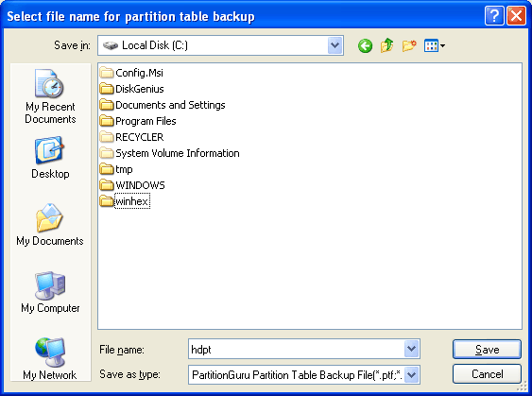Click the Help question mark button
Viewport: 532px width, 396px height.
(494, 16)
